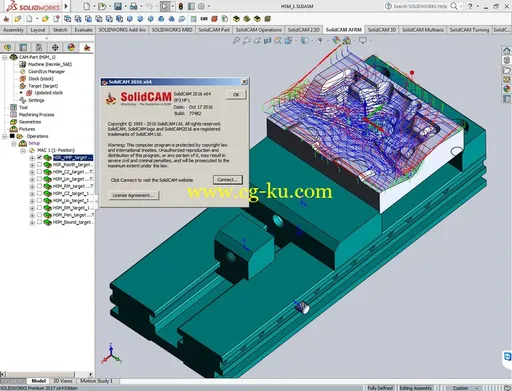Collapse the Operations tree node

pos(5,136)
